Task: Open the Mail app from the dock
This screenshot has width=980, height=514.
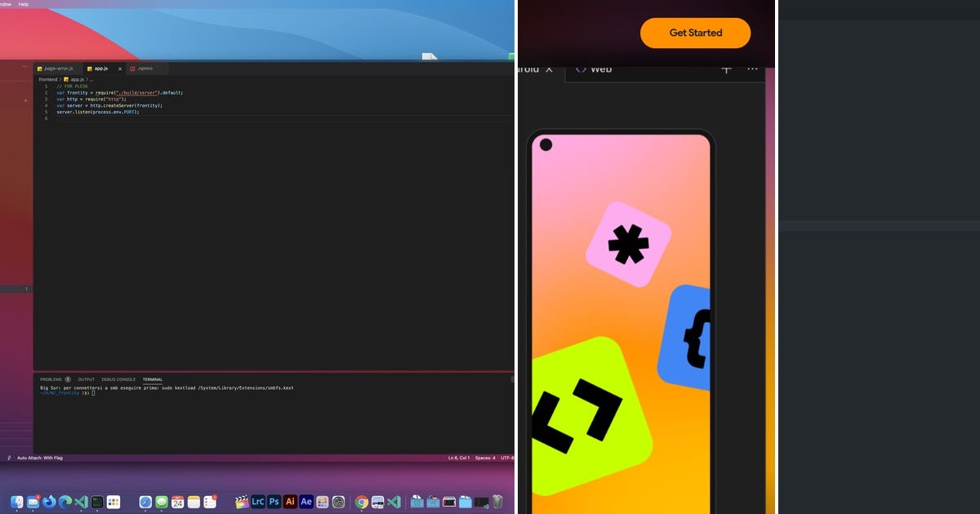Action: 33,502
